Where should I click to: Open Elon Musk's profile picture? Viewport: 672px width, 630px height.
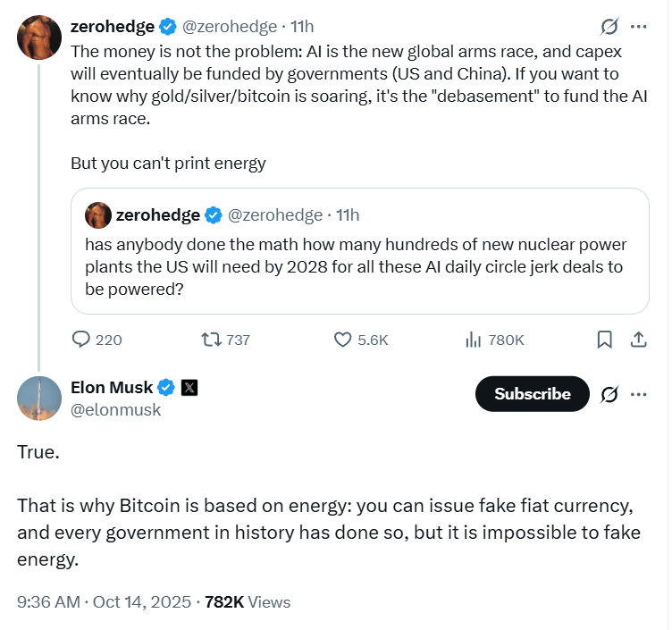[x=39, y=399]
